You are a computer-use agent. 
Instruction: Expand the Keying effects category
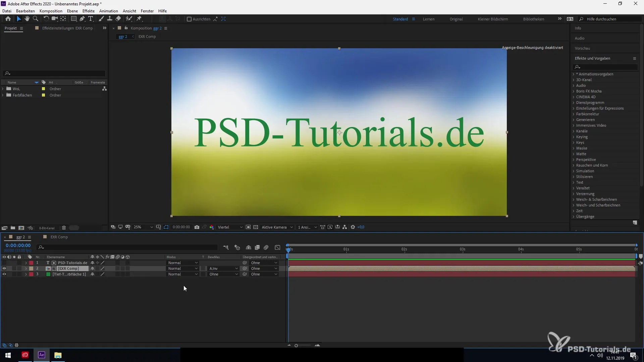tap(574, 137)
